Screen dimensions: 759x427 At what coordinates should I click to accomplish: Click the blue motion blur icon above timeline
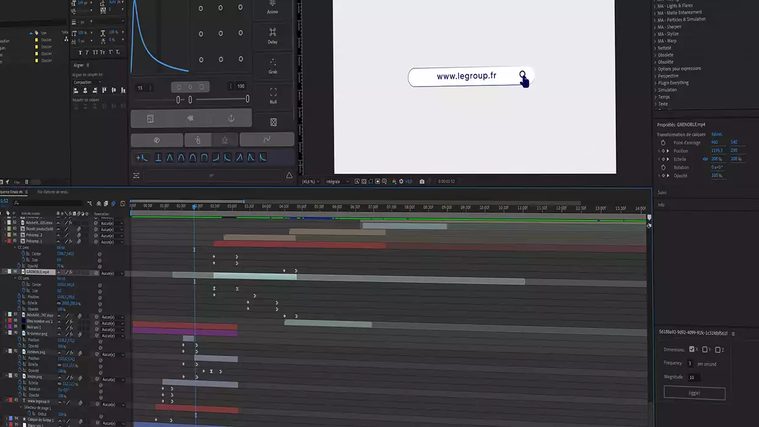113,204
